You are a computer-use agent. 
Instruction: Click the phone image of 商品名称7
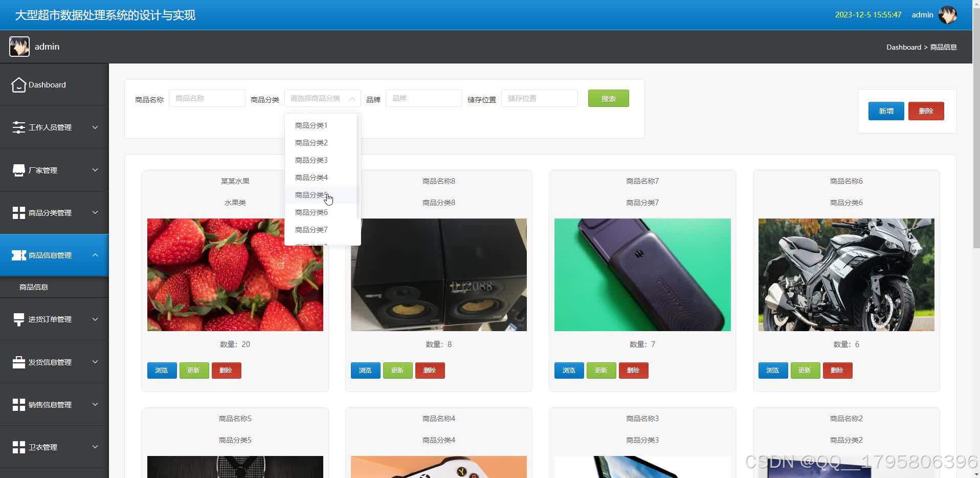coord(642,275)
